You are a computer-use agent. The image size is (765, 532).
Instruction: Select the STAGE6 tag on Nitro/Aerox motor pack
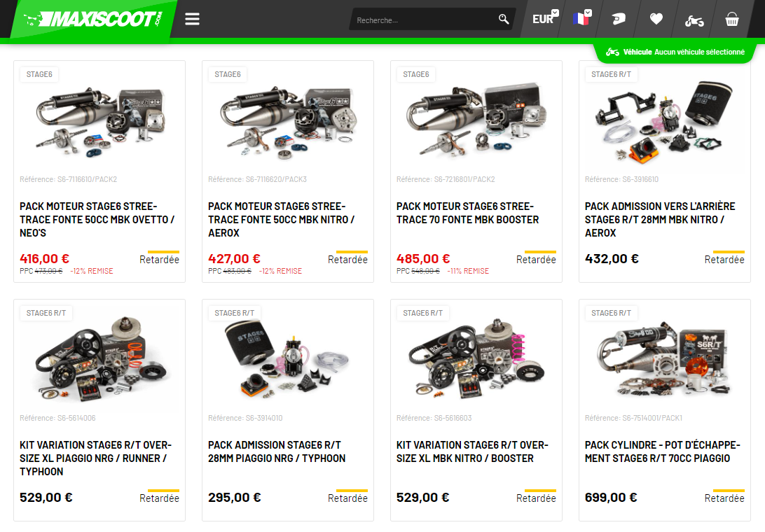[x=228, y=74]
